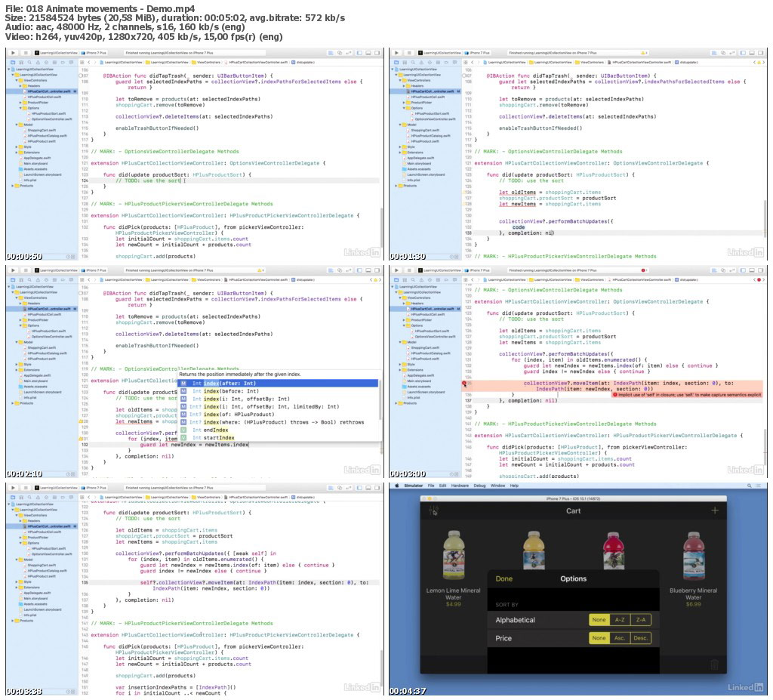Select Asc. price sort segment
The width and height of the screenshot is (773, 700).
coord(620,638)
